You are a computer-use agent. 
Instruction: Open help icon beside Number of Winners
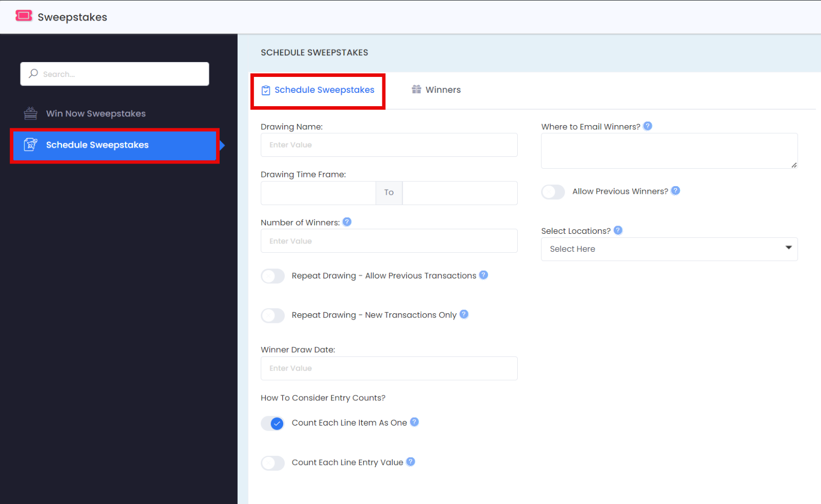pyautogui.click(x=347, y=221)
